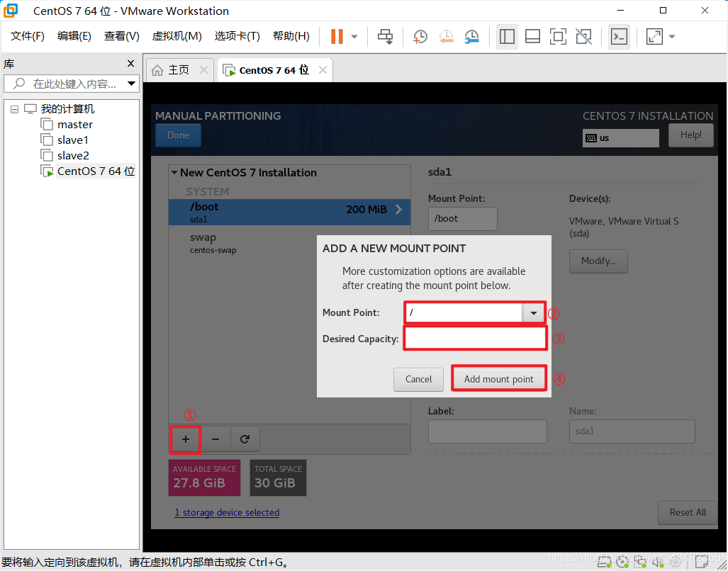Screen dimensions: 728x571
Task: Collapse the 我的计算机 tree node
Action: pyautogui.click(x=14, y=110)
